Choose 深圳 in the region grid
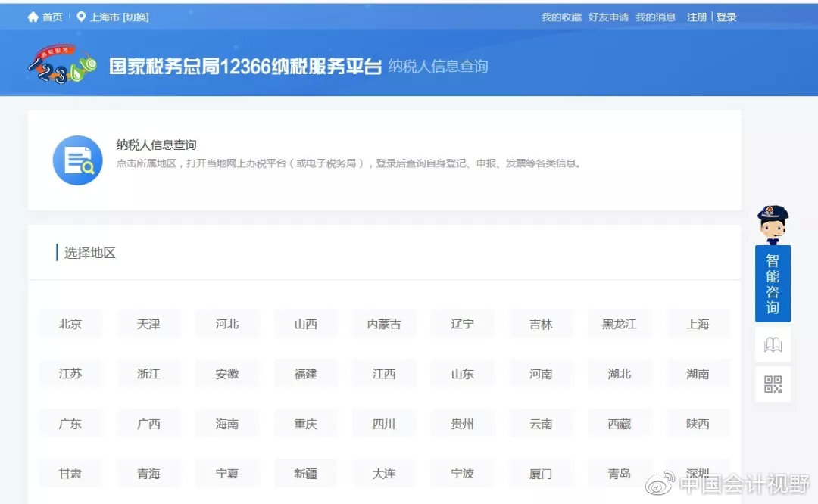The image size is (818, 504). pos(698,473)
